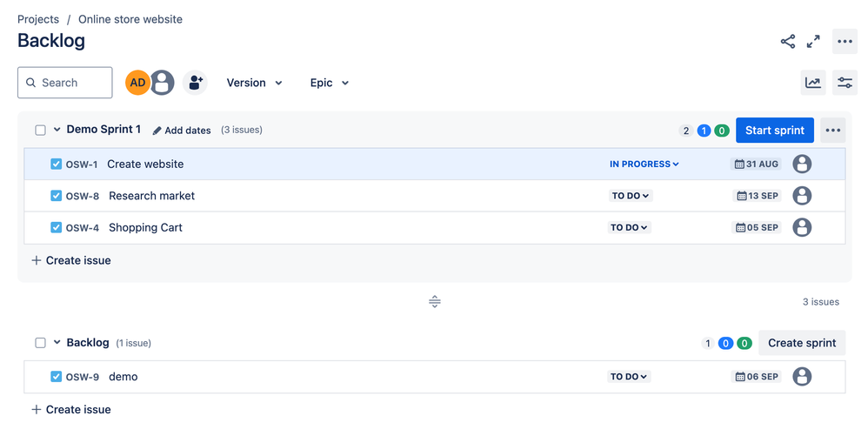
Task: Go to Projects breadcrumb
Action: pyautogui.click(x=38, y=19)
